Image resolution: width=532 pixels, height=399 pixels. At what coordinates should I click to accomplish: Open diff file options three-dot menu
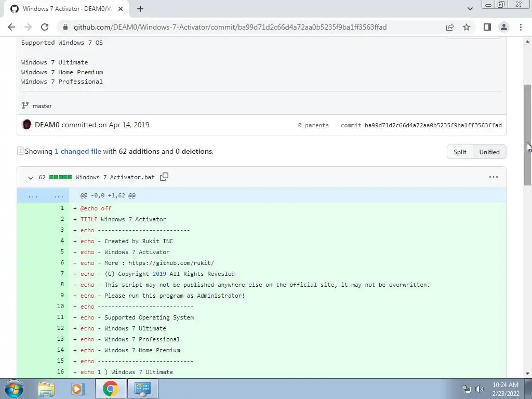(494, 177)
